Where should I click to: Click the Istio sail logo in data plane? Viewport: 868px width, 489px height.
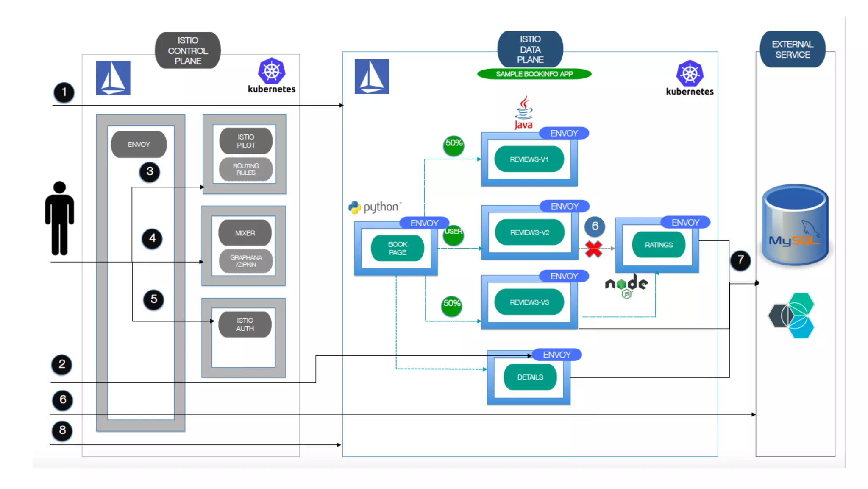pos(372,76)
